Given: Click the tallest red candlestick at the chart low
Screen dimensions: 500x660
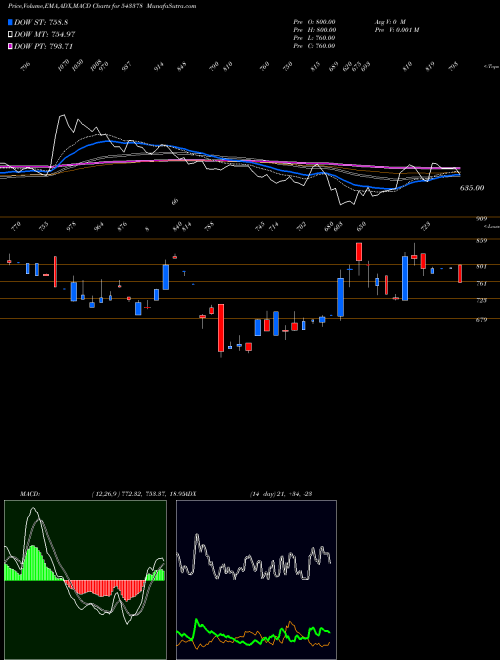Looking at the screenshot, I should click(221, 328).
